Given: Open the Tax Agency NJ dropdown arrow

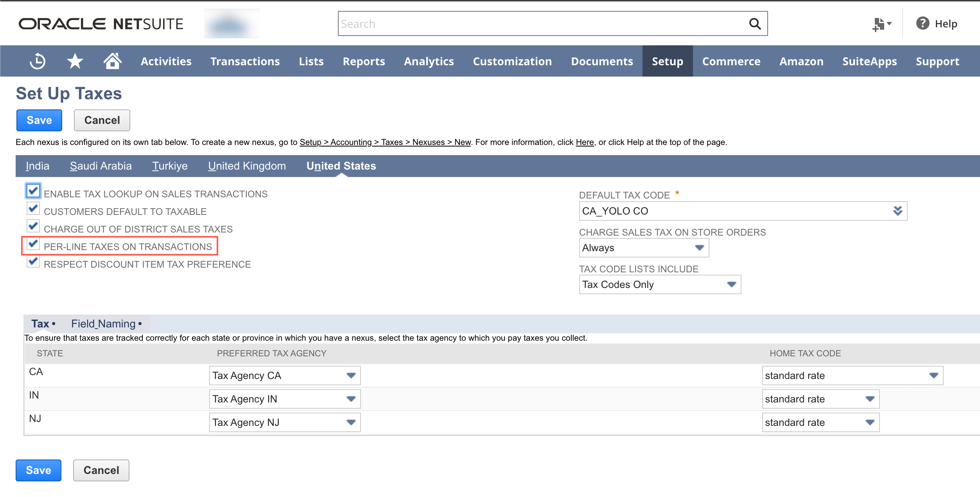Looking at the screenshot, I should click(x=350, y=422).
